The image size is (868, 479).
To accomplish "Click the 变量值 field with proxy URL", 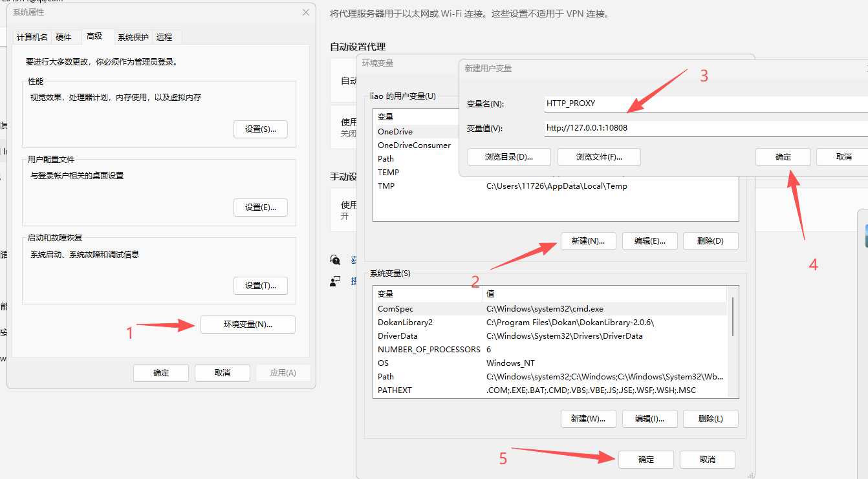I will pos(705,128).
